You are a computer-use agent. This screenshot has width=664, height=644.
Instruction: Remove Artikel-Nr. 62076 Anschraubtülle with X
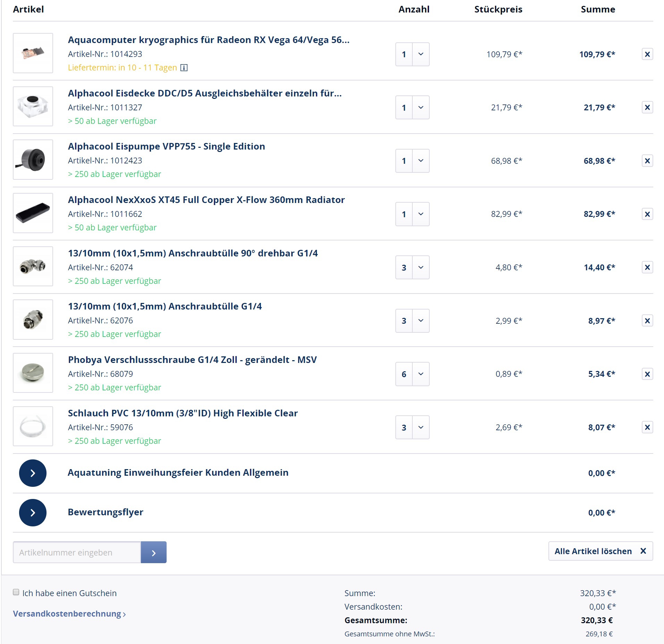tap(647, 321)
